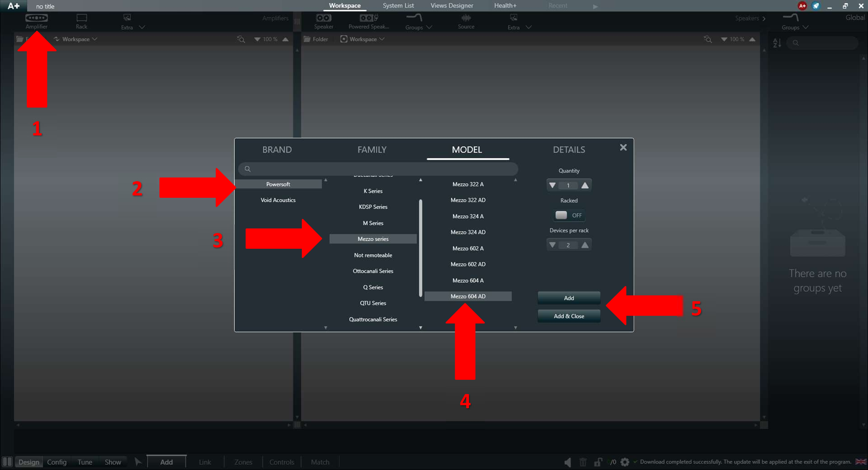Click the dialog search field
Screen dimensions: 868x470
click(x=378, y=169)
